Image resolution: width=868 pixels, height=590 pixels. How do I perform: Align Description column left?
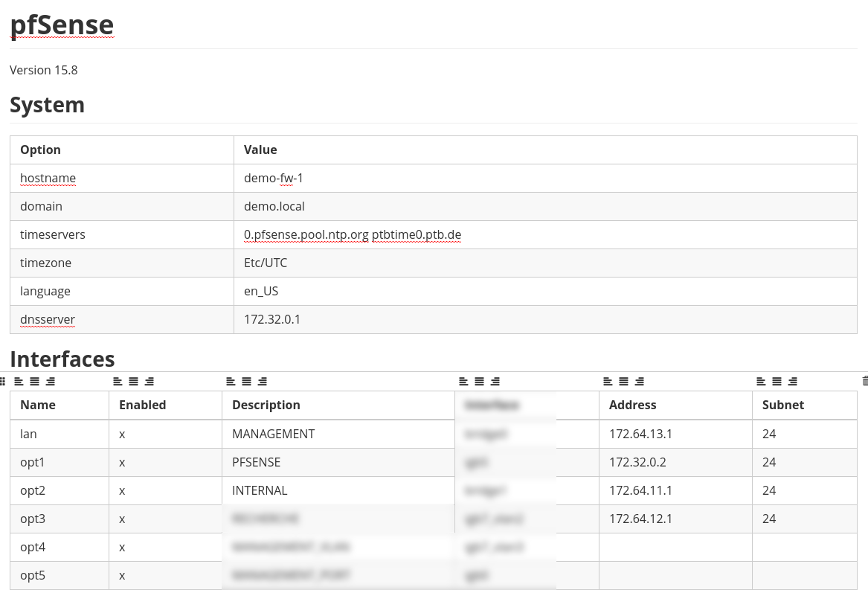click(x=231, y=381)
